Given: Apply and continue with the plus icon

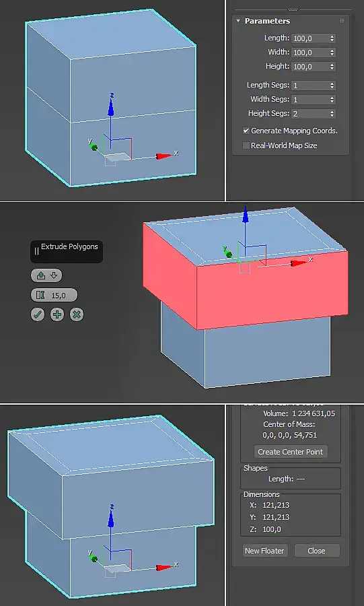Looking at the screenshot, I should point(57,314).
